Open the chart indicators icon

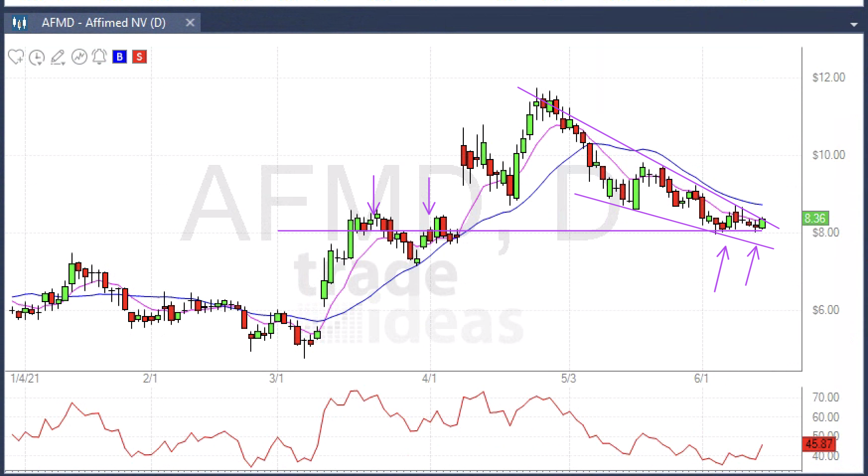pyautogui.click(x=79, y=57)
